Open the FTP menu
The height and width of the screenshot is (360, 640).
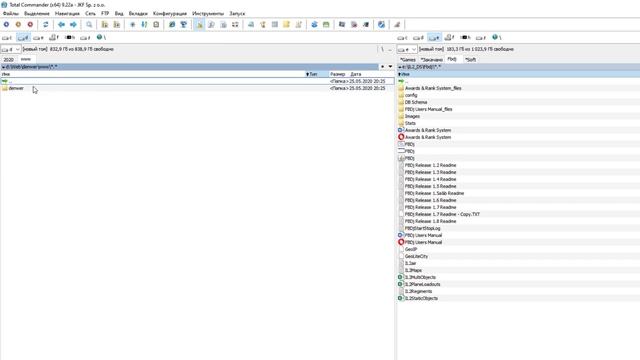(x=105, y=13)
